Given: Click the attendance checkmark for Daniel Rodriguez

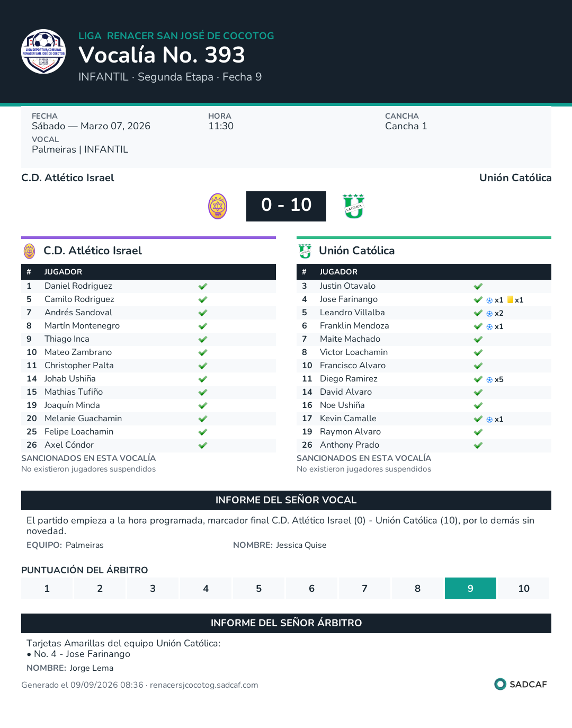Looking at the screenshot, I should point(203,286).
